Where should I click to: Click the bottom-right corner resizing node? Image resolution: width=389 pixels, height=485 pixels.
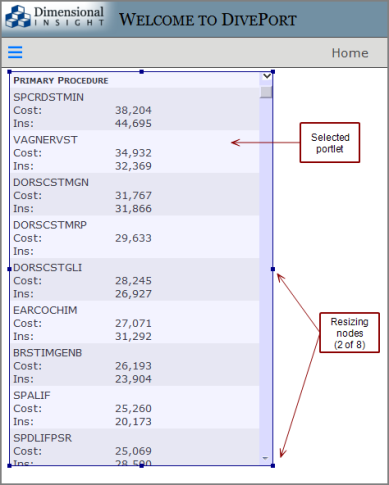tap(273, 465)
